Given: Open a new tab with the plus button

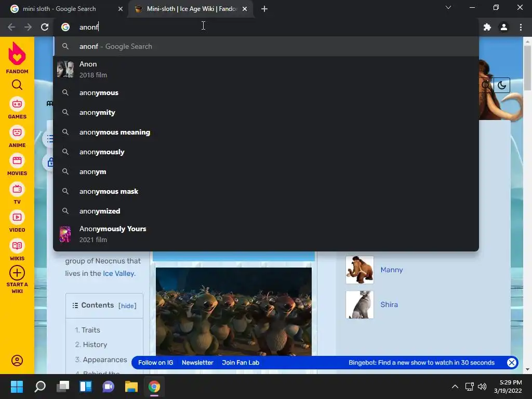Looking at the screenshot, I should (264, 9).
